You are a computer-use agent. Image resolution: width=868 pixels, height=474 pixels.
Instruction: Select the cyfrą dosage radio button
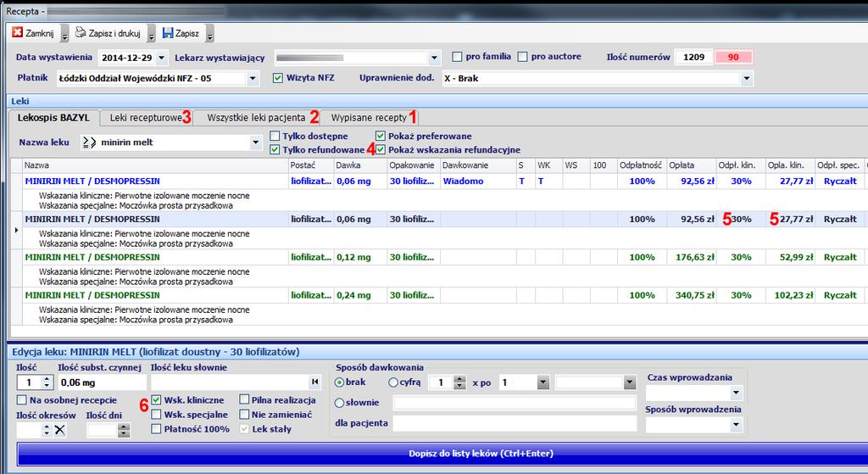click(x=393, y=382)
